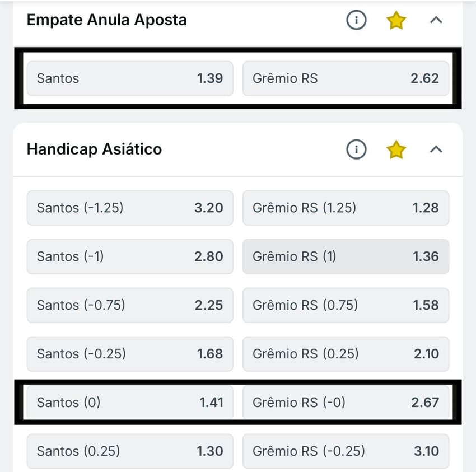Screen dimensions: 476x472
Task: Toggle favorite star on Handicap Asiático market
Action: point(396,149)
